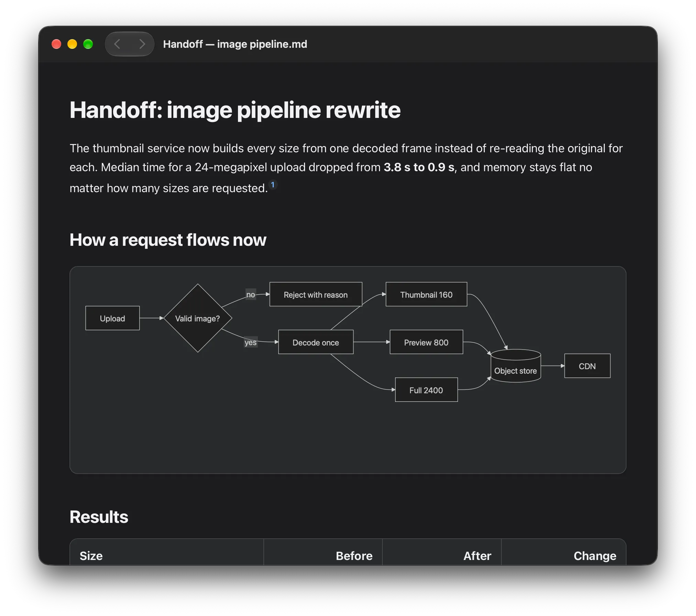
Task: Click the Handoff: image pipeline rewrite heading
Action: [235, 110]
